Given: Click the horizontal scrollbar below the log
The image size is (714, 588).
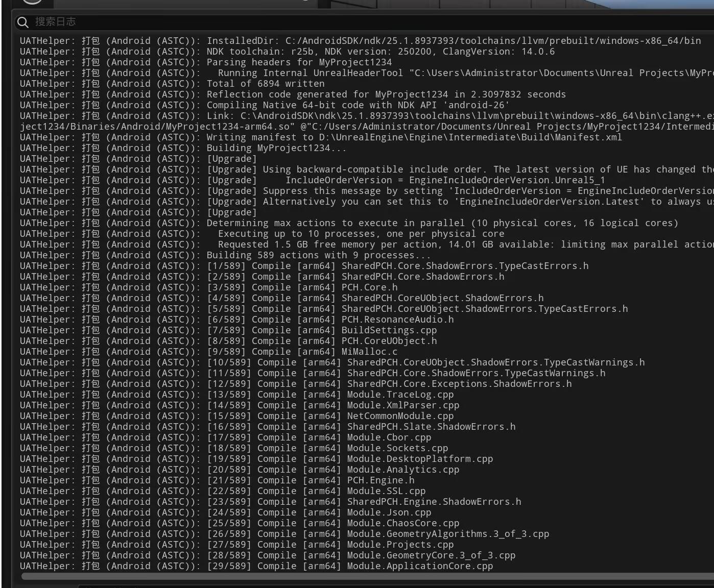Looking at the screenshot, I should point(368,577).
